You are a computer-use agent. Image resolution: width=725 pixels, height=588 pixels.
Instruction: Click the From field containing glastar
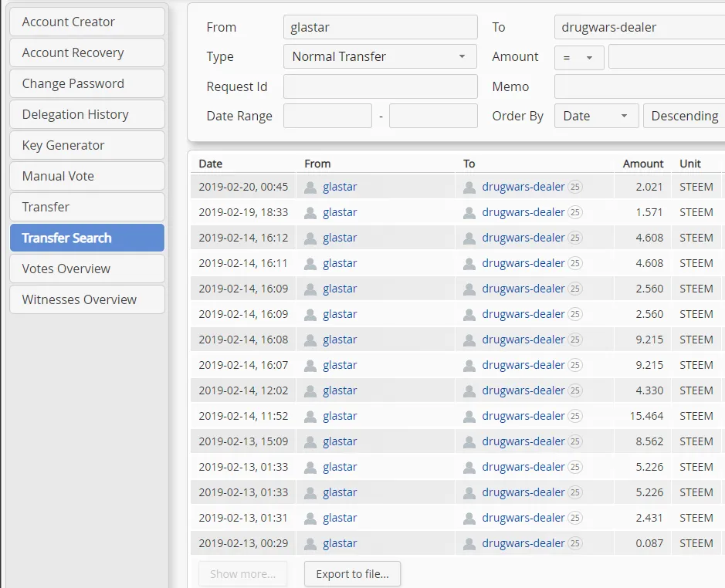click(380, 27)
